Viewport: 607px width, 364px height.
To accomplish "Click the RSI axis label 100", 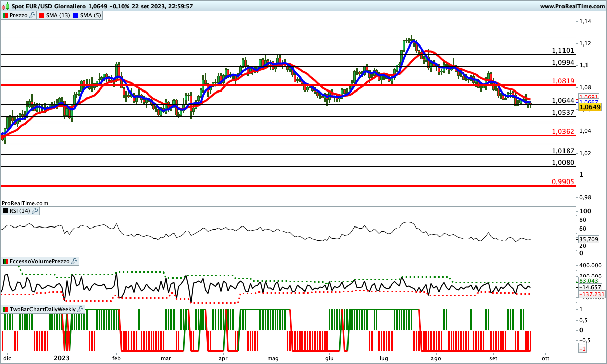I will [x=585, y=211].
